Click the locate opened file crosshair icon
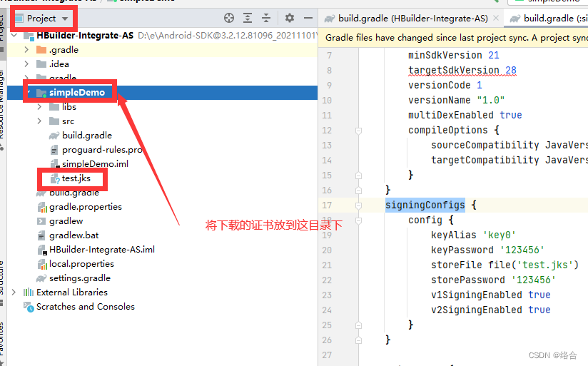 229,18
